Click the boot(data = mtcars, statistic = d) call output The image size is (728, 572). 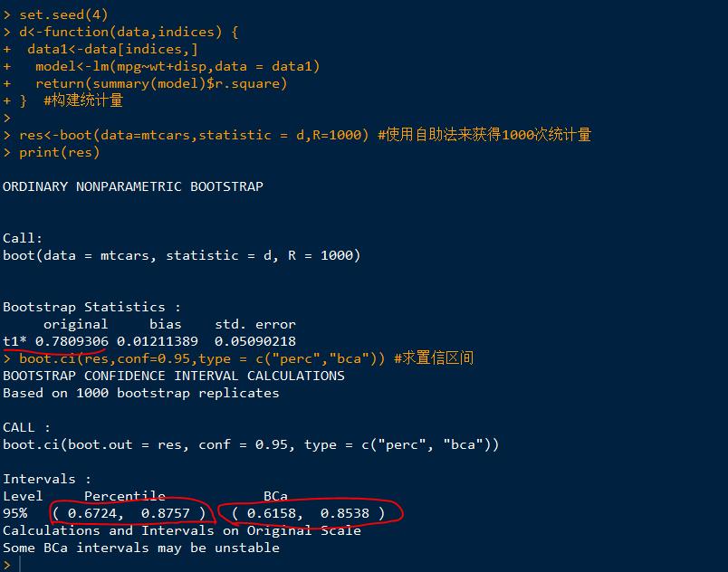tap(181, 255)
